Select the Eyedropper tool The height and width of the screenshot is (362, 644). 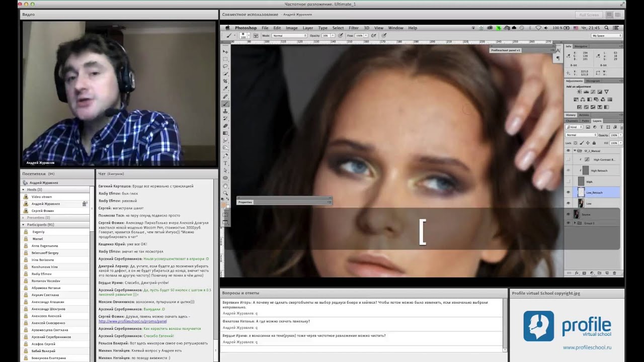tap(225, 88)
